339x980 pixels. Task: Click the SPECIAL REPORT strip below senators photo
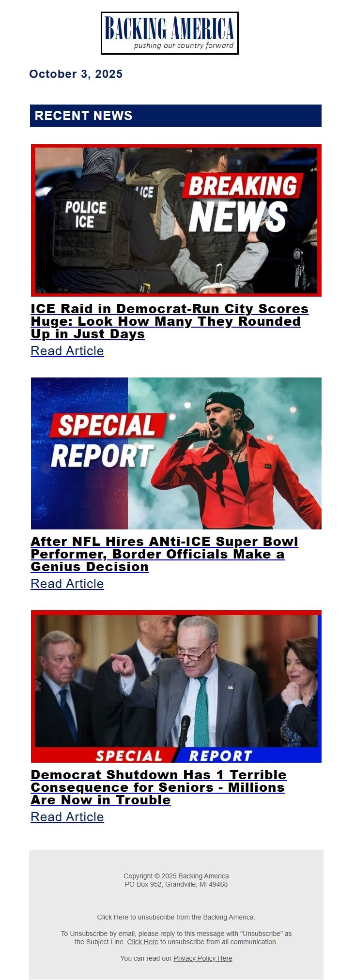coord(176,755)
